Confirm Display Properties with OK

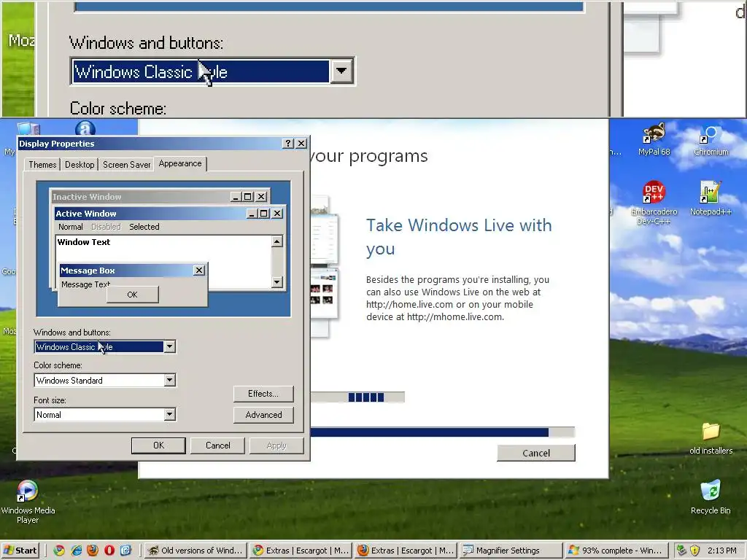[x=158, y=446]
